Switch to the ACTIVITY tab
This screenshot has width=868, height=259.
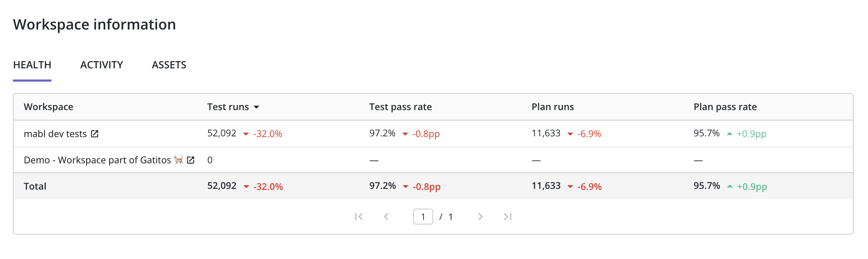tap(101, 65)
